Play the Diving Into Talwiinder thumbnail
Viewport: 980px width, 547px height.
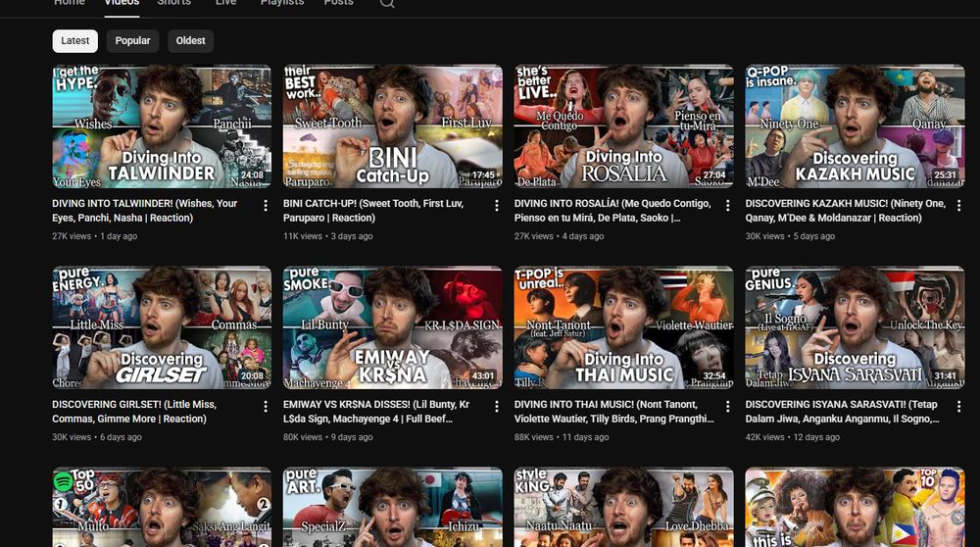[162, 126]
